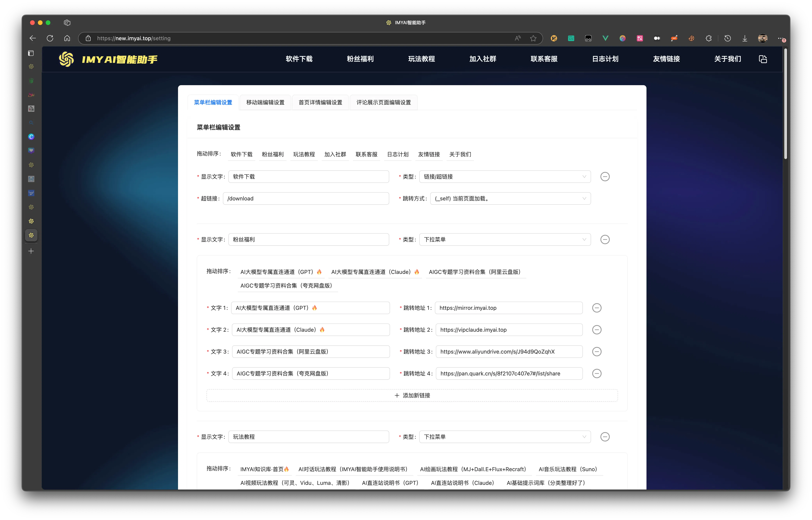Screen dimensions: 812x520
Task: Switch to 评论展示页面编辑设置 tab
Action: 384,102
